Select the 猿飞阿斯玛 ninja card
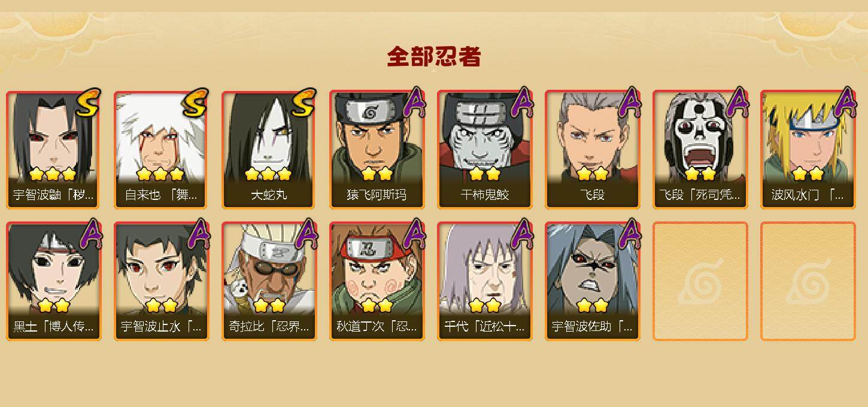Viewport: 868px width, 407px height. [377, 150]
